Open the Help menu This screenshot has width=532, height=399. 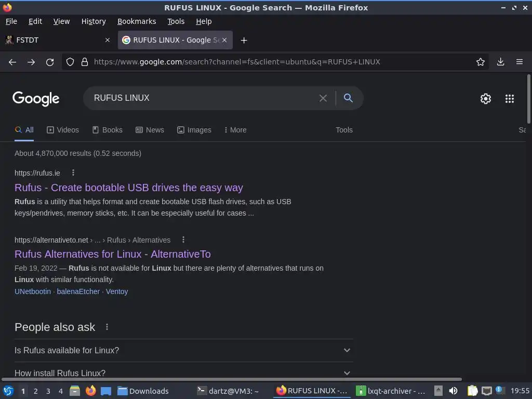204,21
